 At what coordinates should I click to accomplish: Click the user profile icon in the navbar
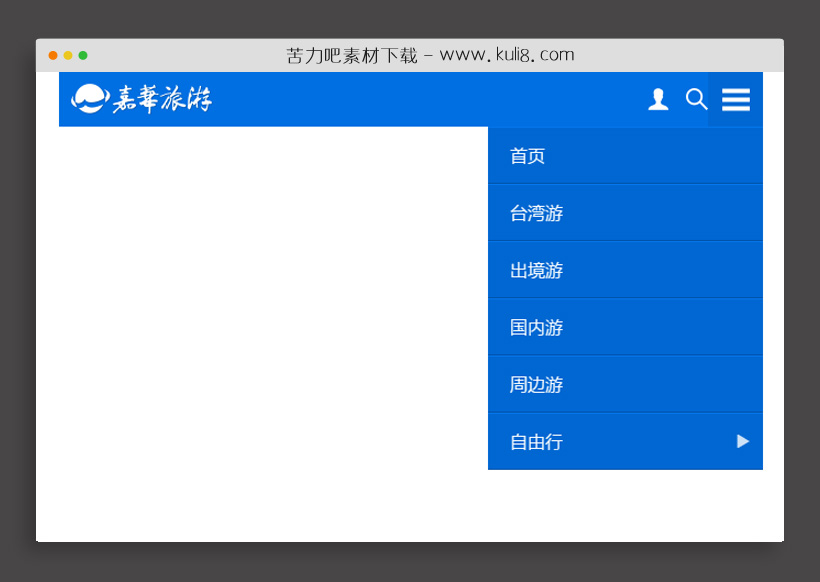(658, 100)
